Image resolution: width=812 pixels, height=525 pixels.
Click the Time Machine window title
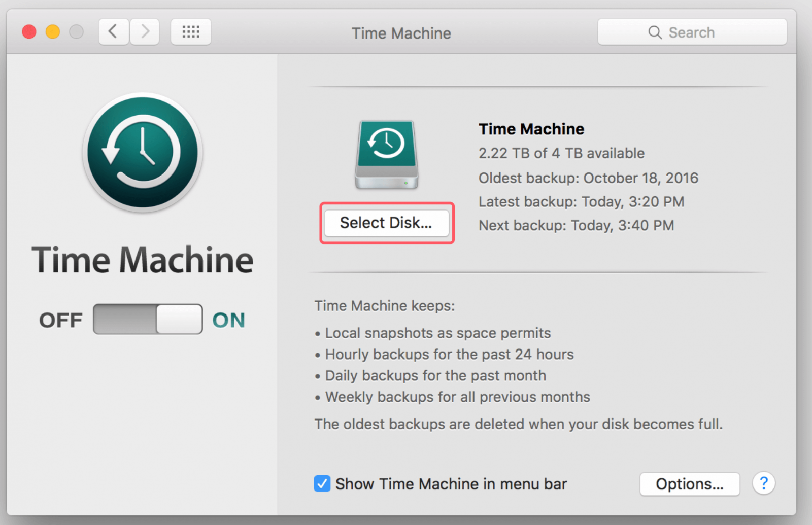coord(401,32)
